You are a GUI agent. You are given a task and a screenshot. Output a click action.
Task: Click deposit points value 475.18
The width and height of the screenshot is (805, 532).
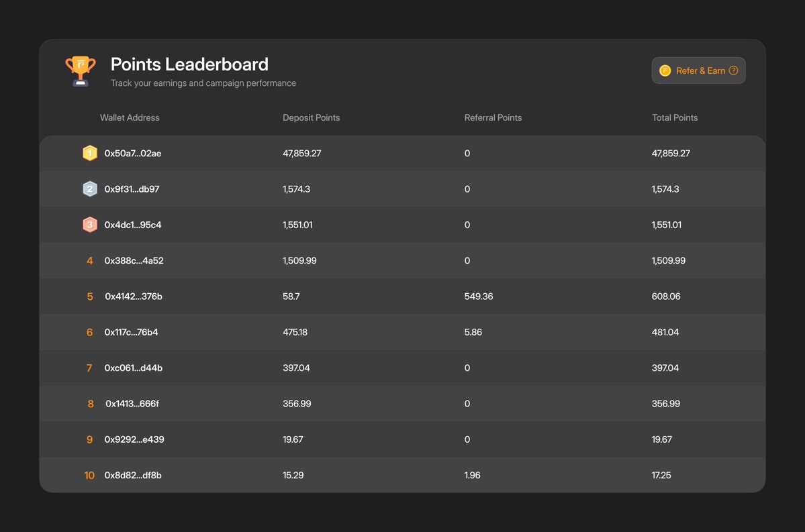tap(295, 333)
